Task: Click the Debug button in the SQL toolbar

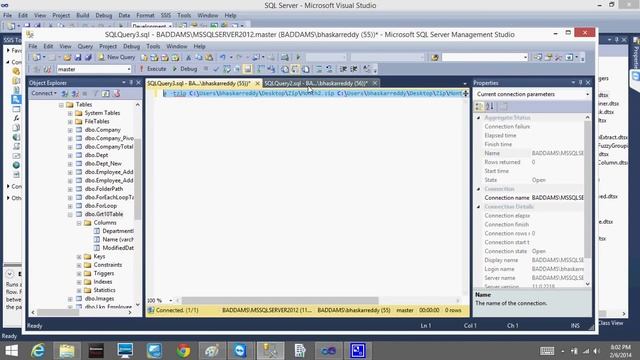Action: (185, 69)
